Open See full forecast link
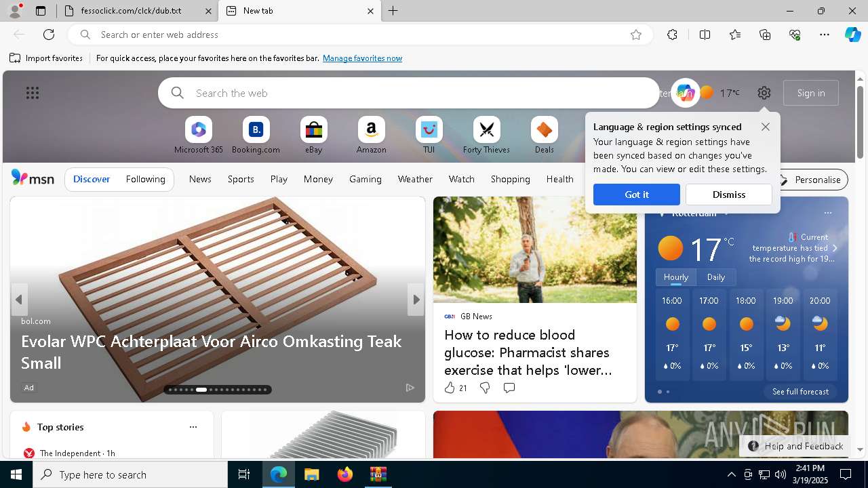 click(x=800, y=392)
